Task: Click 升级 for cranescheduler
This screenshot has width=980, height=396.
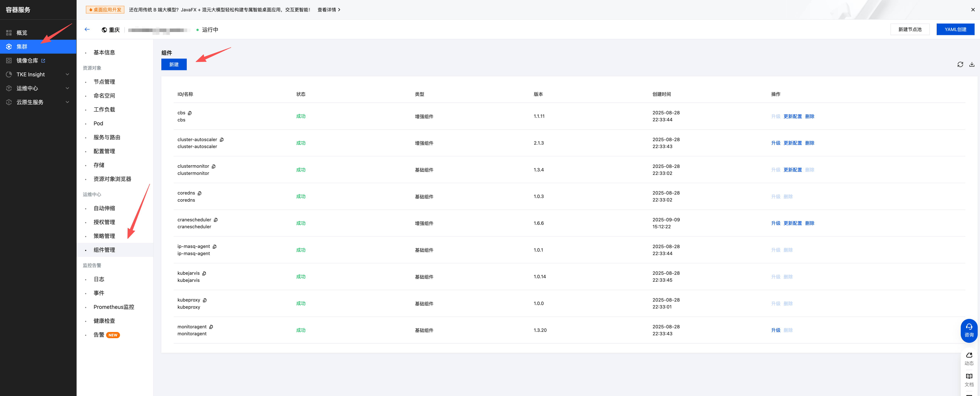Action: pyautogui.click(x=775, y=223)
